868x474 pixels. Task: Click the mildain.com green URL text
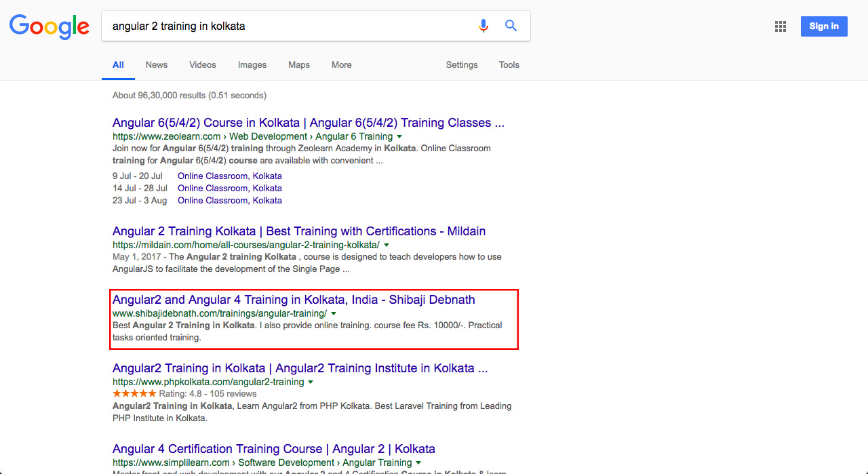tap(246, 245)
